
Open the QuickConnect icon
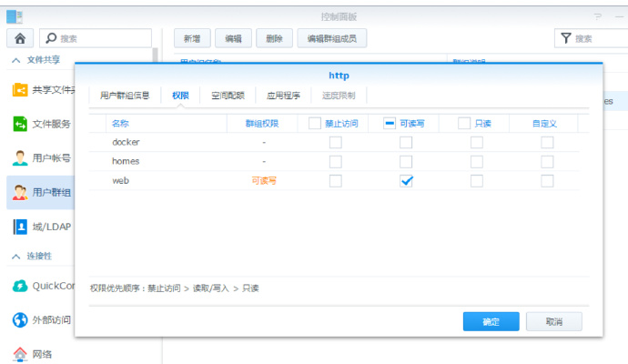point(20,286)
